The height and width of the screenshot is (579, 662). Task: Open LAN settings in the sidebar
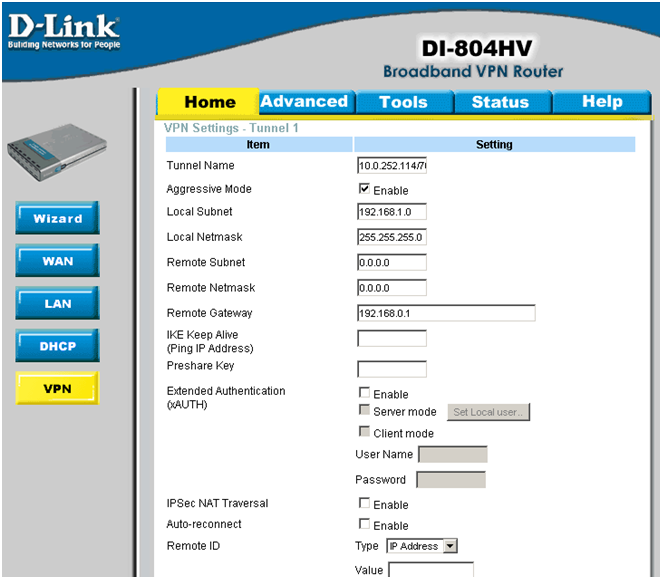click(57, 303)
